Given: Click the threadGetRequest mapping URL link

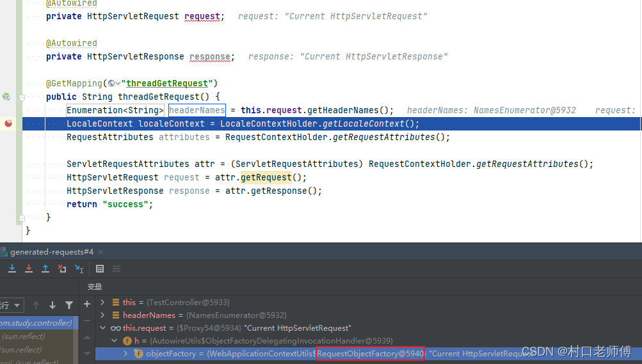Looking at the screenshot, I should coord(166,83).
